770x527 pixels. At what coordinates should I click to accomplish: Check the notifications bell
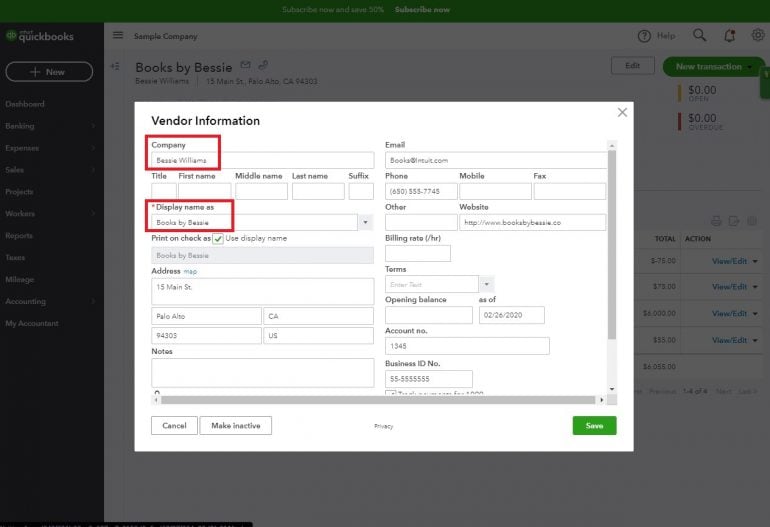[729, 35]
